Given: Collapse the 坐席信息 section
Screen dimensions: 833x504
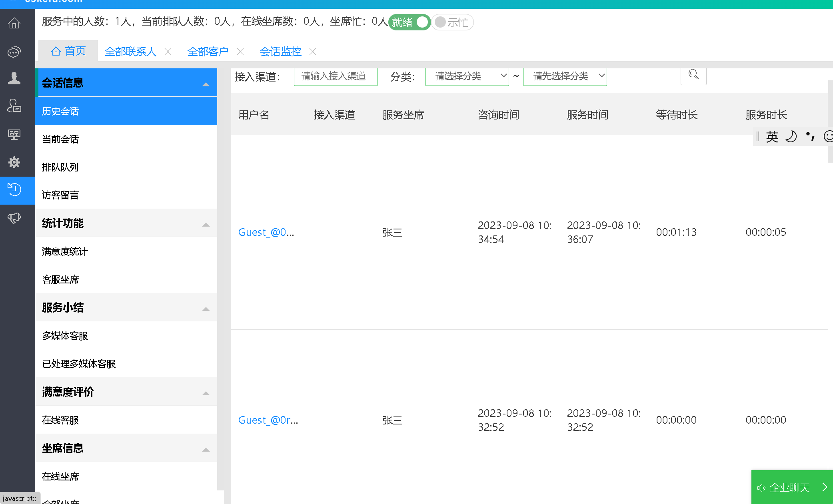Looking at the screenshot, I should (206, 449).
